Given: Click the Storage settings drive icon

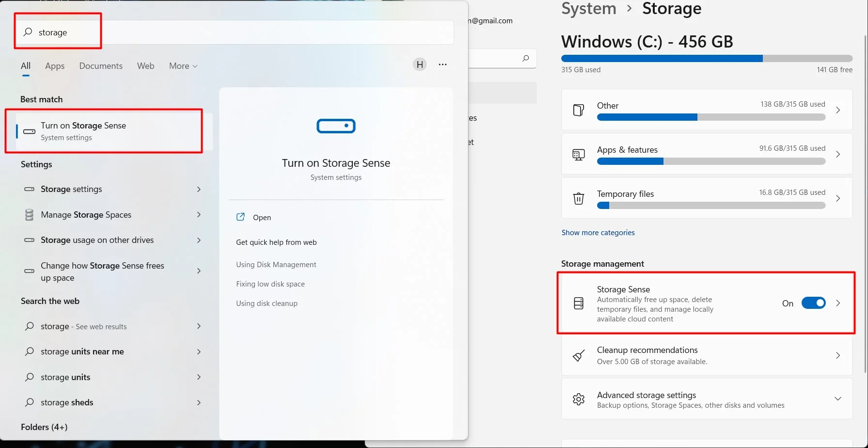Looking at the screenshot, I should [30, 189].
